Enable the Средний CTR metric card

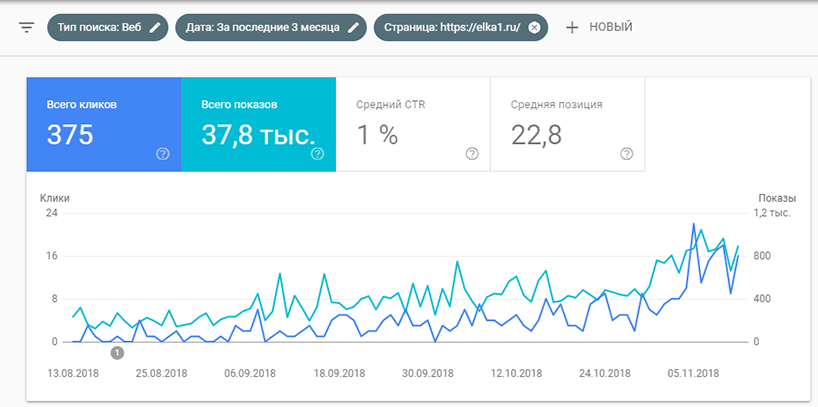(x=413, y=124)
